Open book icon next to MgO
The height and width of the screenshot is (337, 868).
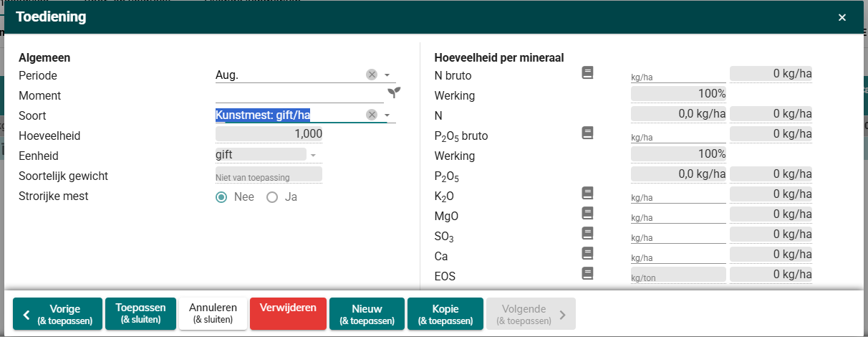(x=588, y=212)
